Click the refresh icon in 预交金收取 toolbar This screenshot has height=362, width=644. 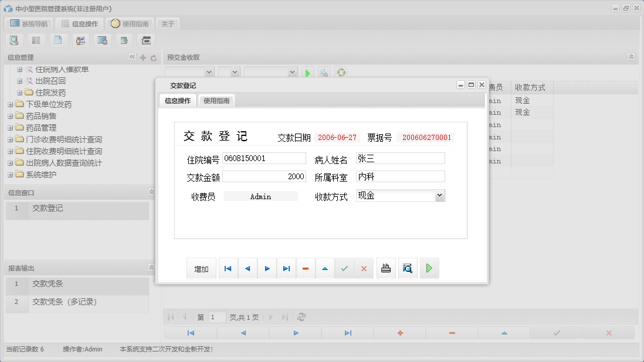coord(341,72)
